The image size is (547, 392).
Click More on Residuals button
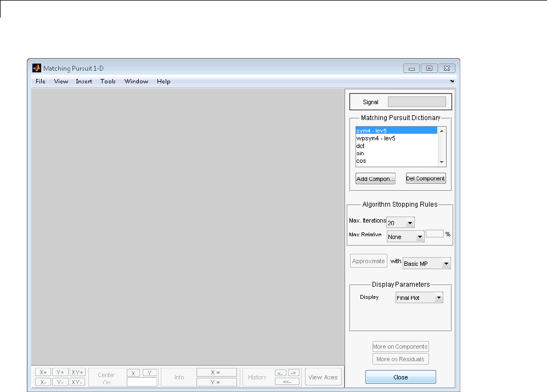[401, 359]
